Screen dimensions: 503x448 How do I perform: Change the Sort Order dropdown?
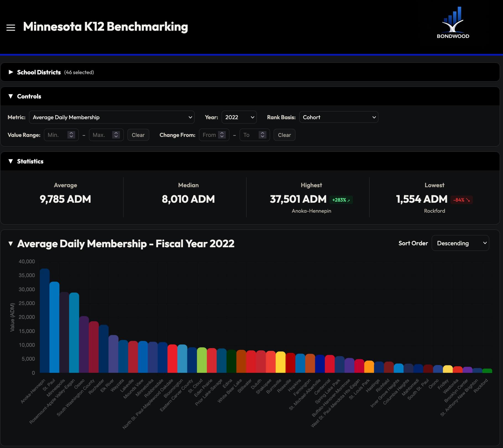[460, 243]
